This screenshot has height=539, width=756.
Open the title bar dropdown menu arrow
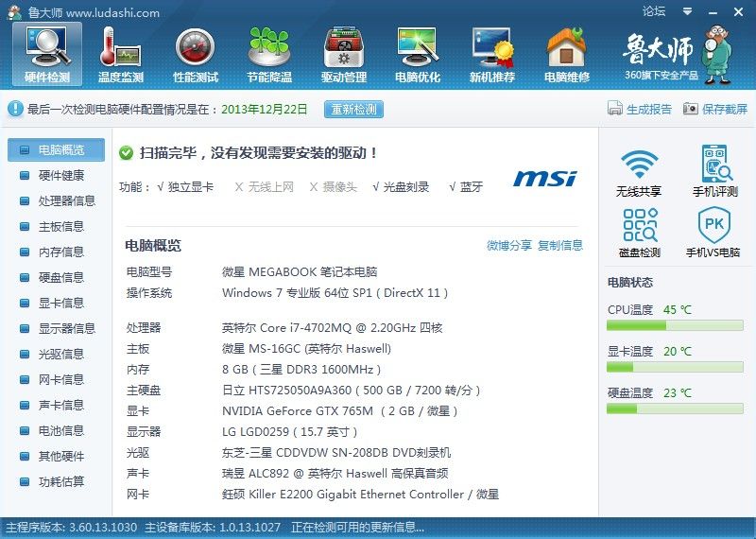pyautogui.click(x=688, y=11)
